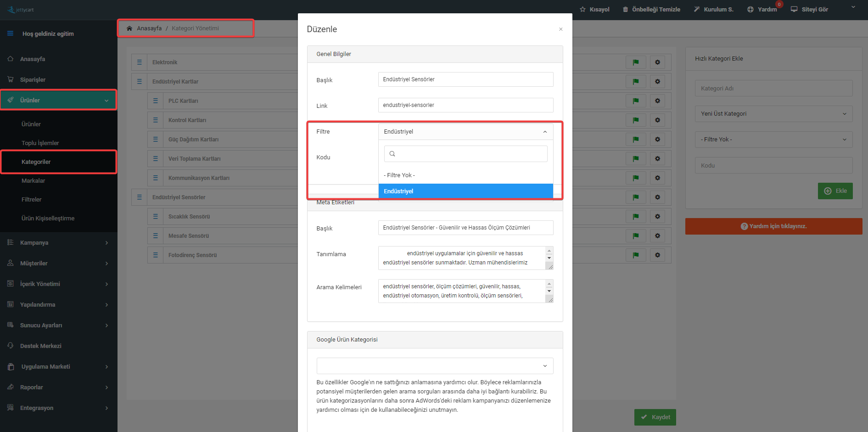Collapse the Ürünler sidebar menu
Viewport: 868px width, 432px height.
[x=59, y=100]
